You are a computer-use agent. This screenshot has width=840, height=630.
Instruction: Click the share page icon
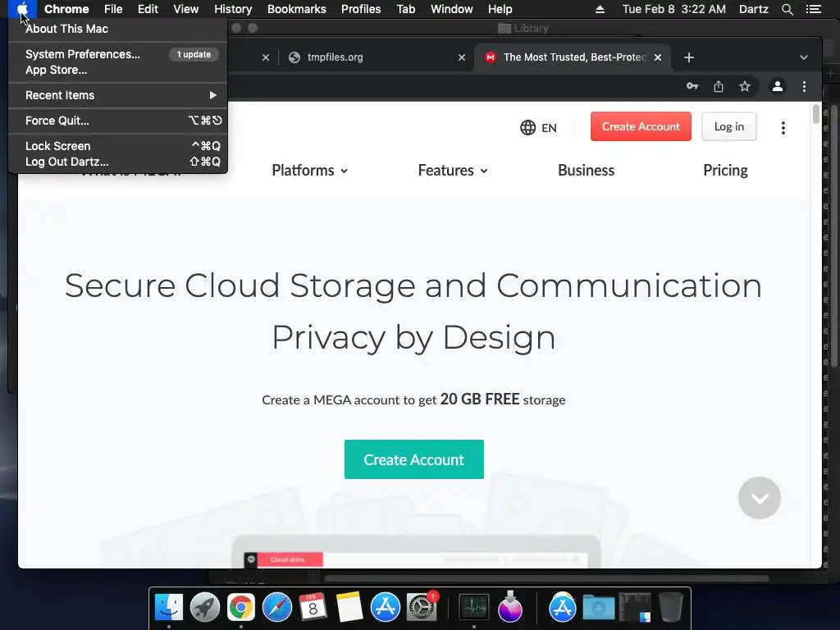719,86
